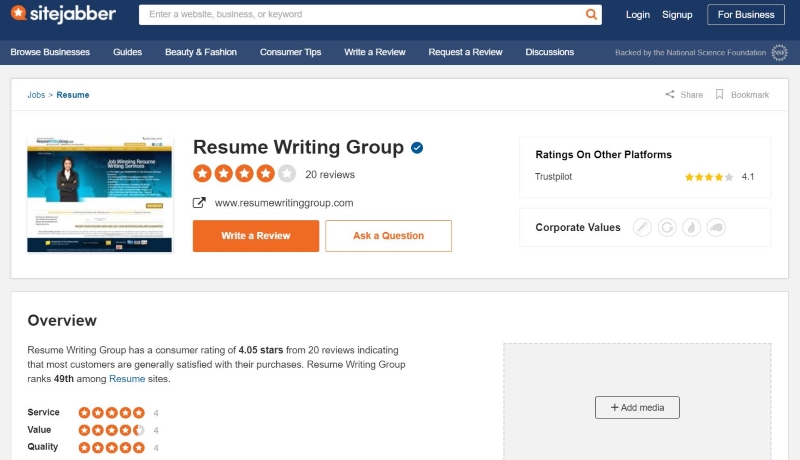
Task: Click the National Science Foundation badge icon
Action: 779,53
